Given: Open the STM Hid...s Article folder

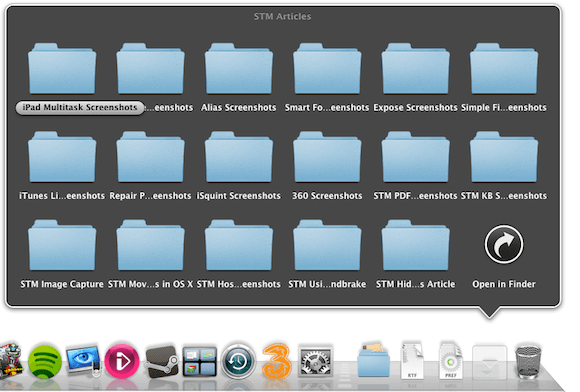Looking at the screenshot, I should [x=416, y=246].
